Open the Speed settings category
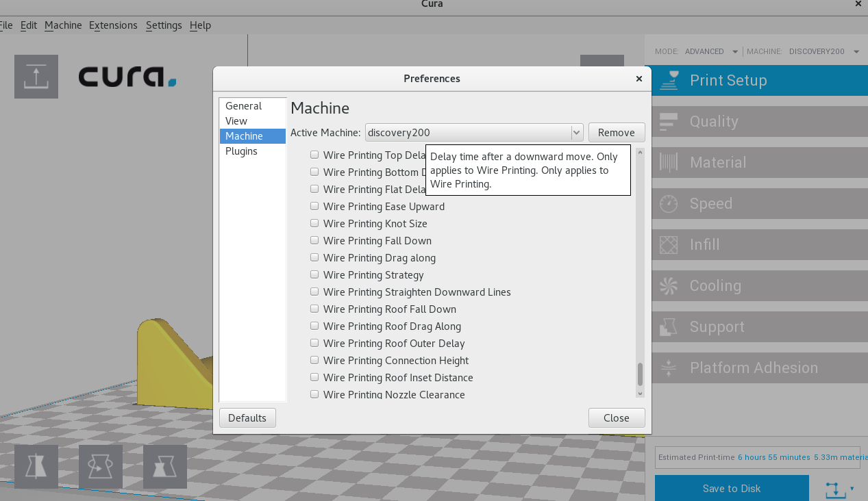Screen dimensions: 868x501 [760, 203]
